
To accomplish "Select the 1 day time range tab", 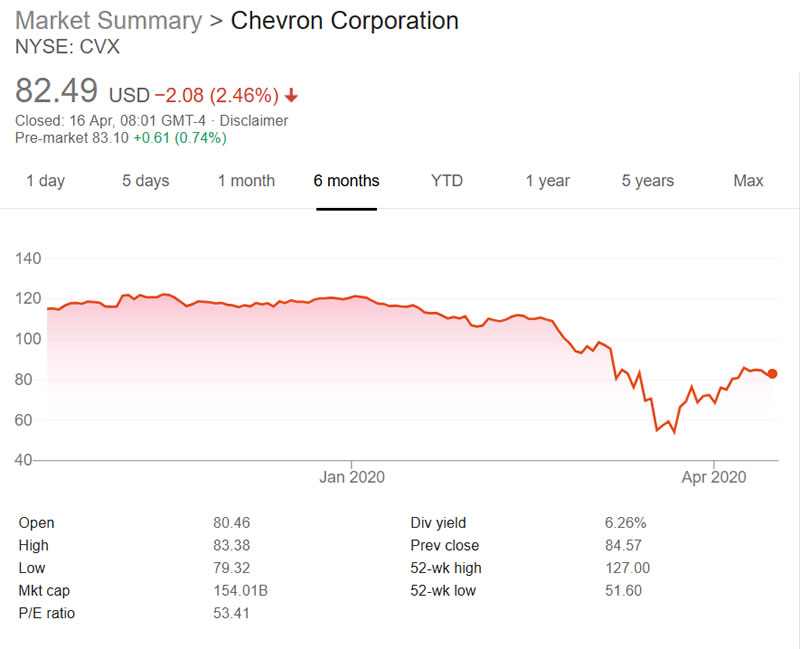I will point(46,181).
